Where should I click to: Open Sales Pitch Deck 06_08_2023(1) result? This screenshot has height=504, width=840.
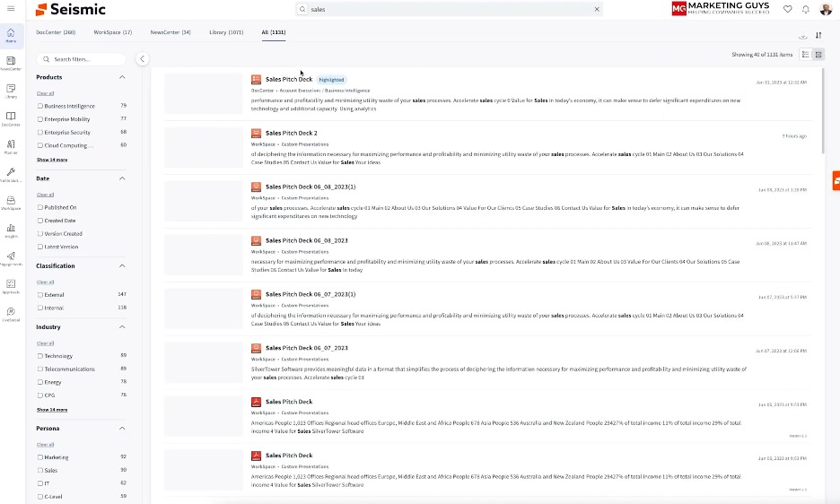pos(311,187)
